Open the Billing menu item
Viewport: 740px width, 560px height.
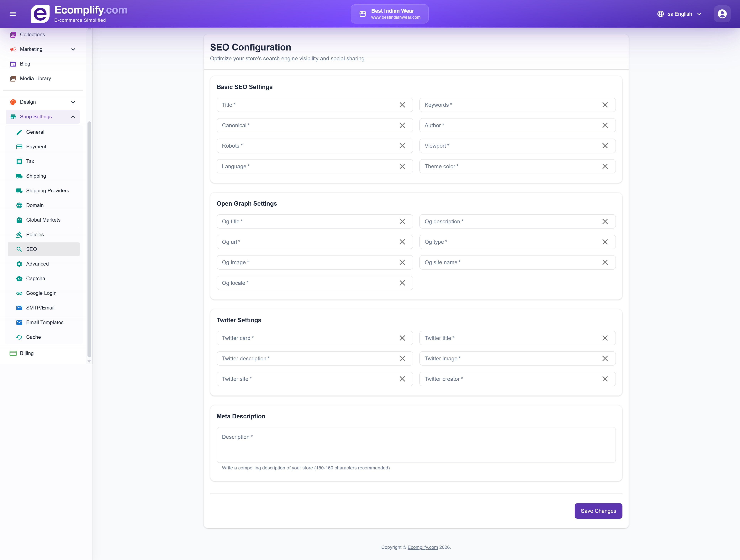(26, 353)
